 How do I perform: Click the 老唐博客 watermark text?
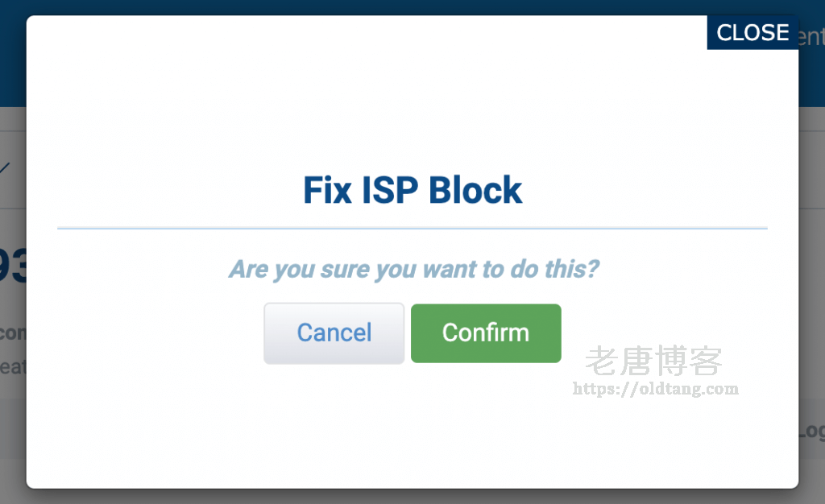[x=654, y=361]
